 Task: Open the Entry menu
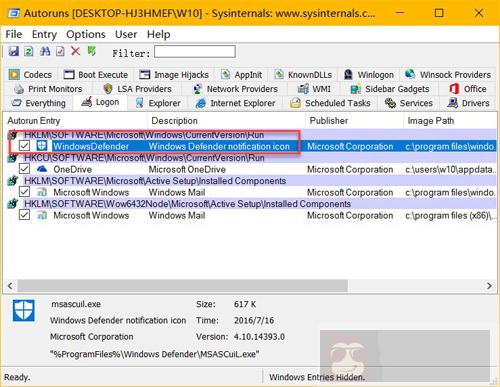(x=44, y=34)
